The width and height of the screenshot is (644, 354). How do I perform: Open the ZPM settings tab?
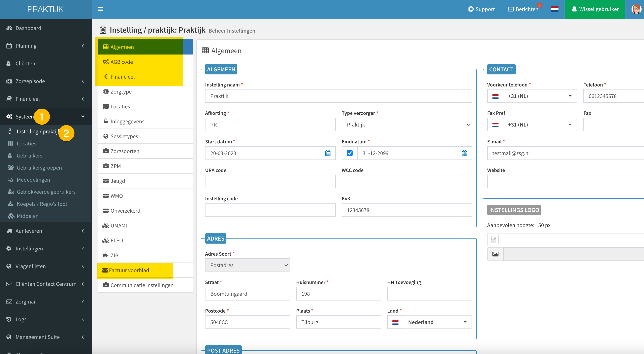[145, 166]
